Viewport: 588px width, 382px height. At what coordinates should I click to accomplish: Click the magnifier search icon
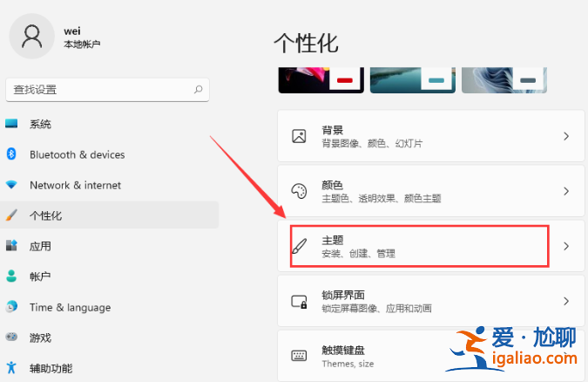(198, 90)
